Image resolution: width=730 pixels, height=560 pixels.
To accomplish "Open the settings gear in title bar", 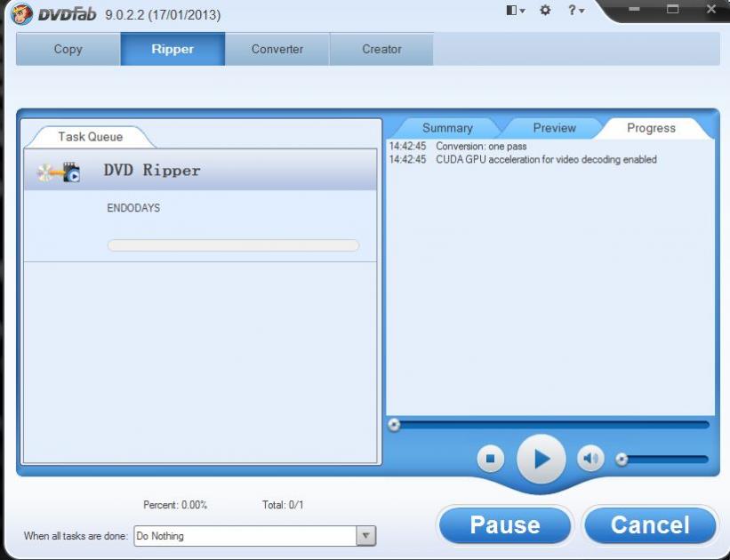I will tap(546, 11).
